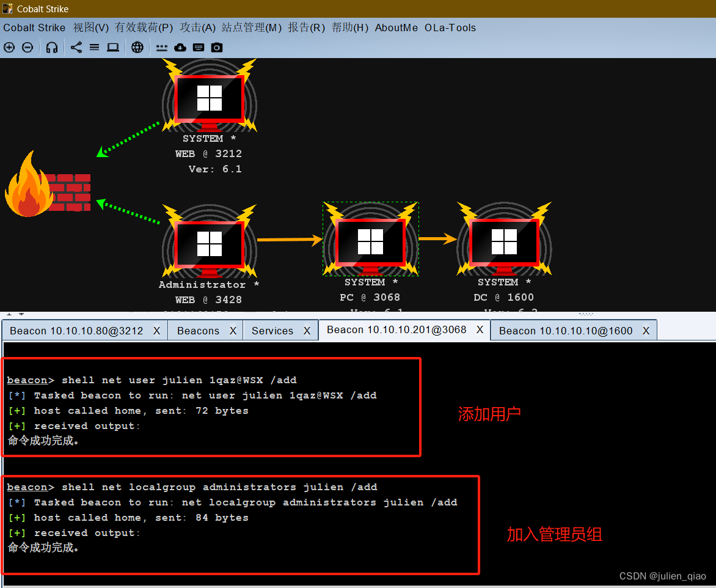The width and height of the screenshot is (716, 588).
Task: Switch to pivot graph view icon
Action: tap(76, 47)
